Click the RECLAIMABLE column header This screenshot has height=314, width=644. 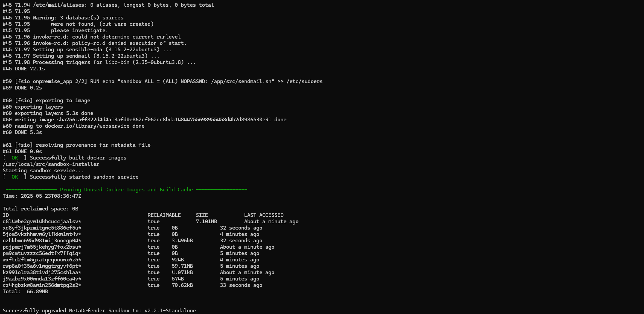point(164,215)
